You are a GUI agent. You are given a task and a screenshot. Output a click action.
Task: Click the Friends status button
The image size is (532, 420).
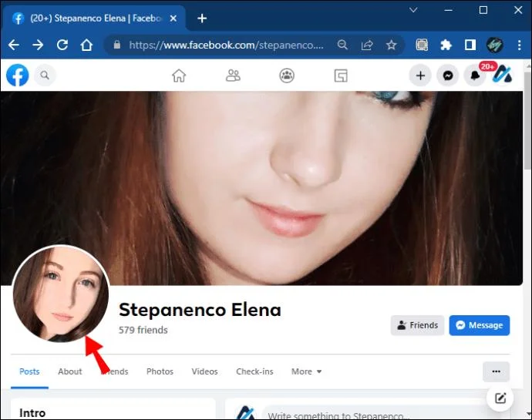coord(417,325)
